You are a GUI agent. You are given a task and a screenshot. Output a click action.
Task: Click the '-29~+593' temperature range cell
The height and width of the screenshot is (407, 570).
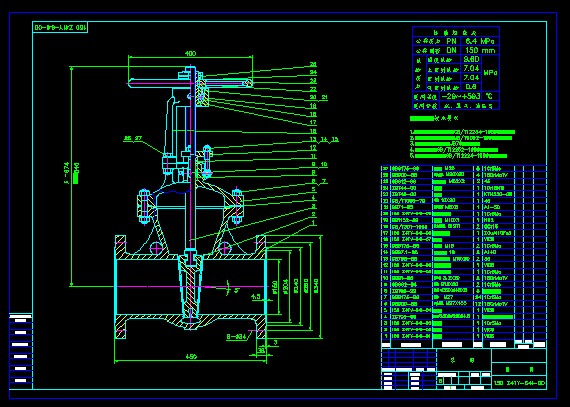[461, 96]
